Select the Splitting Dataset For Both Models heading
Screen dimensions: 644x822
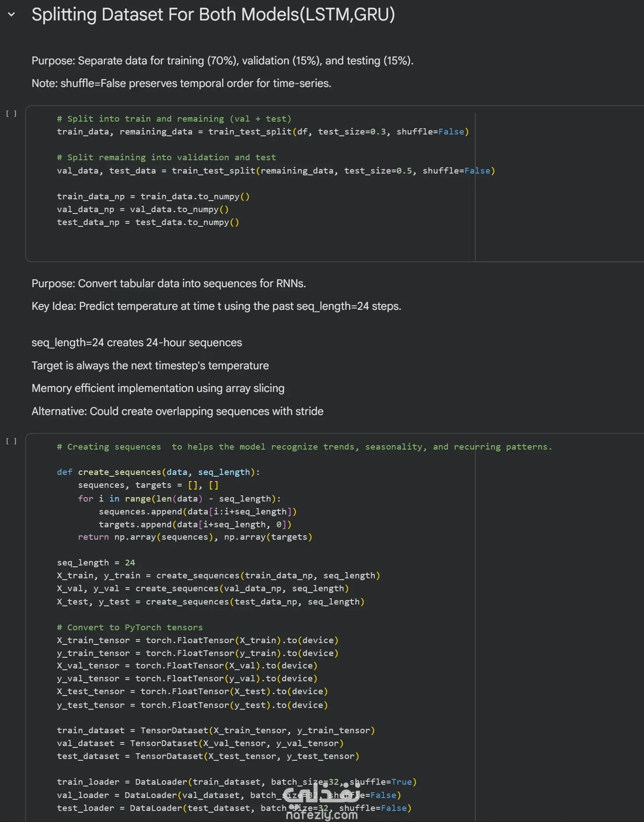click(213, 15)
